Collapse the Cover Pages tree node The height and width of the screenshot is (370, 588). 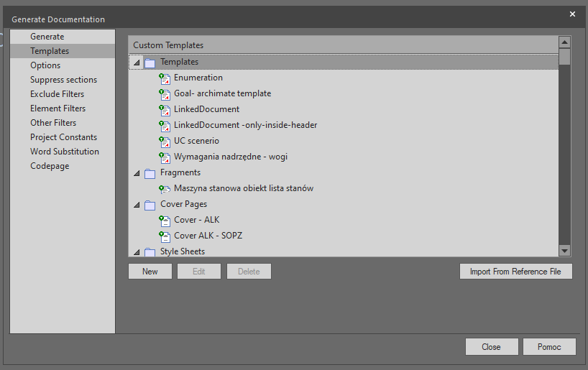click(137, 204)
